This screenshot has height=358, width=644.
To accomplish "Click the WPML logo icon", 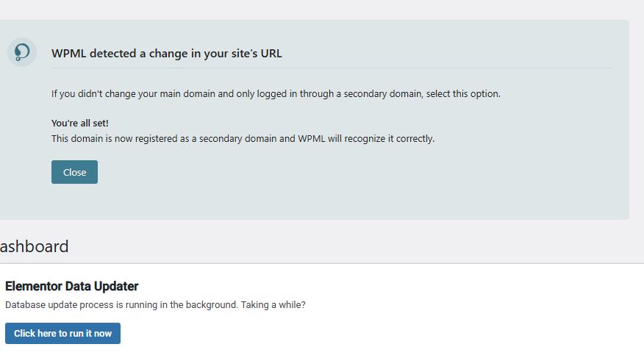I will point(22,52).
